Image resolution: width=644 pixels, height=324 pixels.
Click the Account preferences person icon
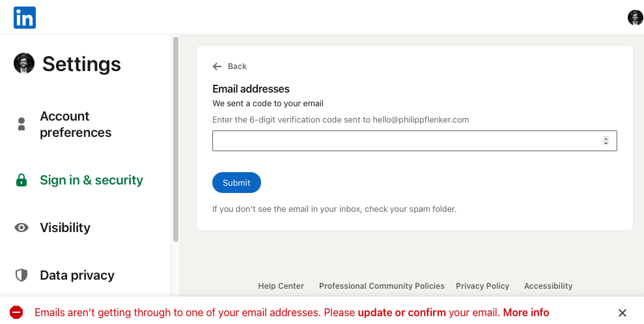tap(21, 124)
